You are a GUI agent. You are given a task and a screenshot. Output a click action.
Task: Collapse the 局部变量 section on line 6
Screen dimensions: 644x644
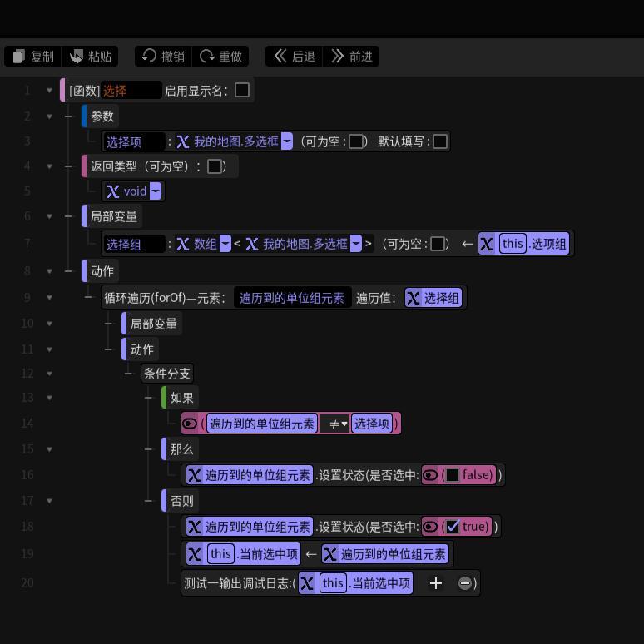(x=49, y=216)
